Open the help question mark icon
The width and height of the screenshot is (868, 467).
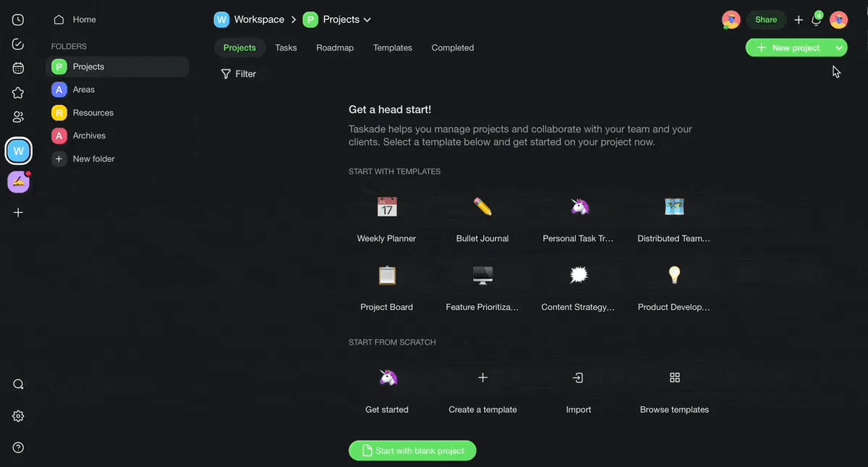[x=18, y=447]
